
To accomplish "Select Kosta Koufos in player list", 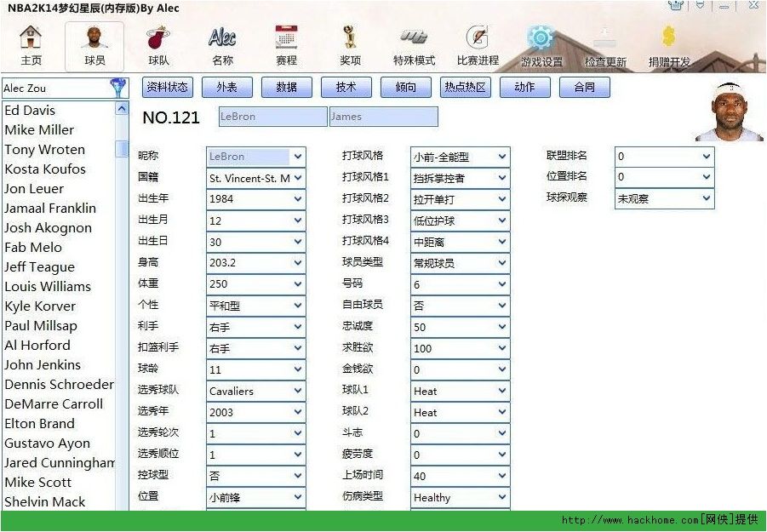I will point(45,169).
